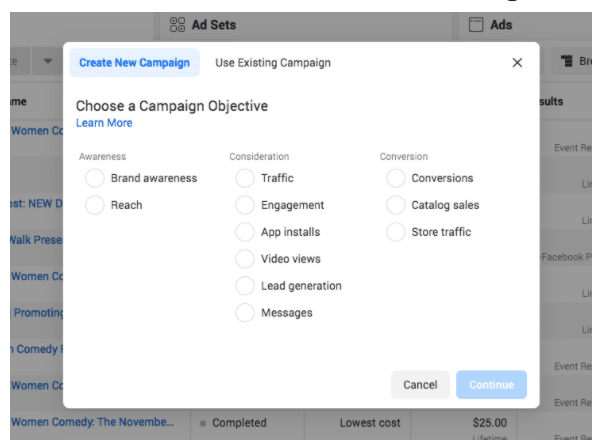Select Store traffic objective

pyautogui.click(x=396, y=232)
